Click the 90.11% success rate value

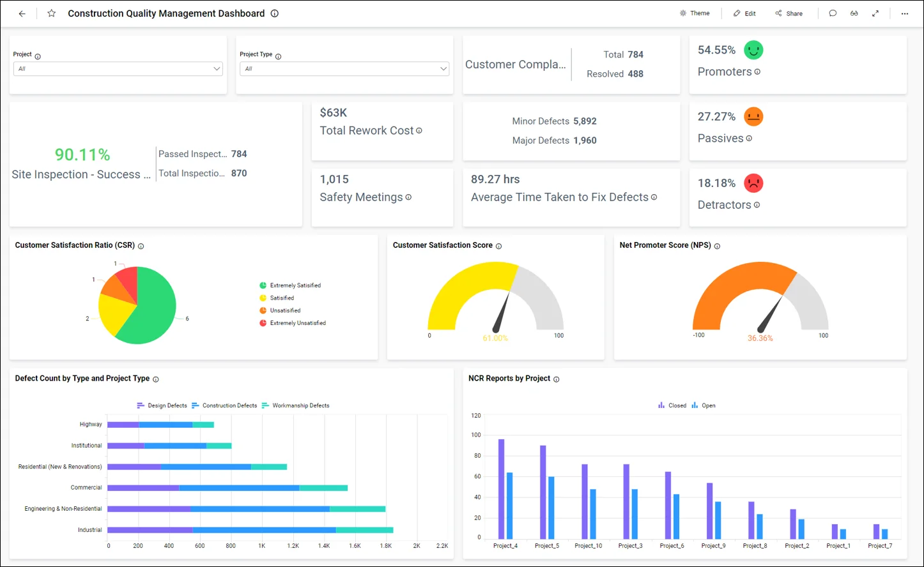point(82,155)
